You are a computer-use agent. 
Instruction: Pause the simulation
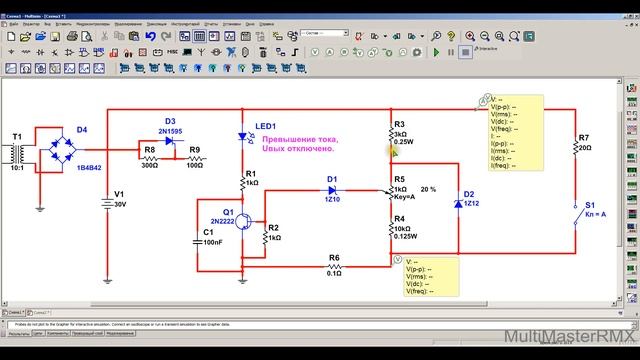[451, 52]
